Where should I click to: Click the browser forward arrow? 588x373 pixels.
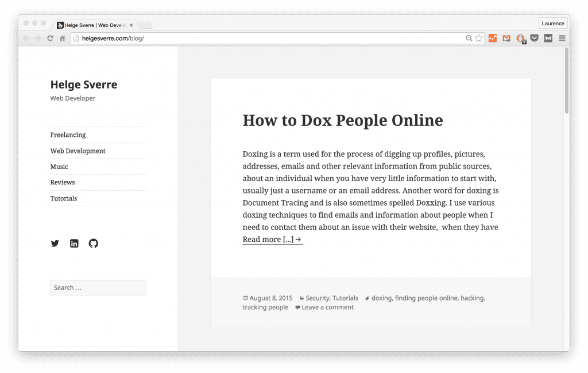pos(38,38)
